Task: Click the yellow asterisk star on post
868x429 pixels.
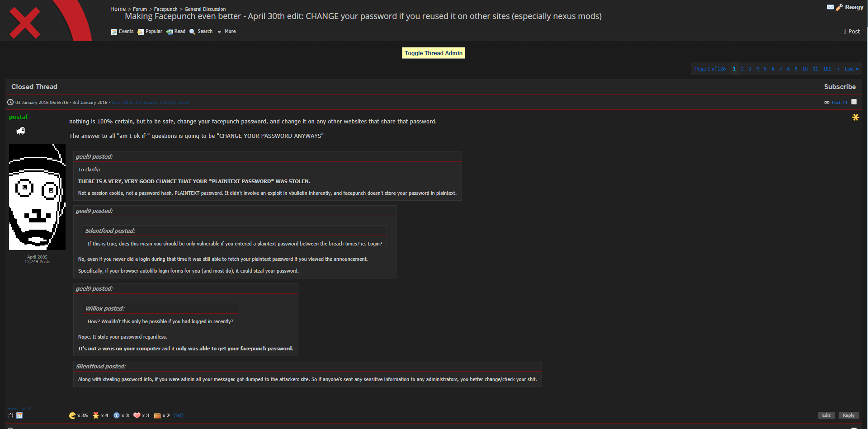Action: tap(855, 117)
